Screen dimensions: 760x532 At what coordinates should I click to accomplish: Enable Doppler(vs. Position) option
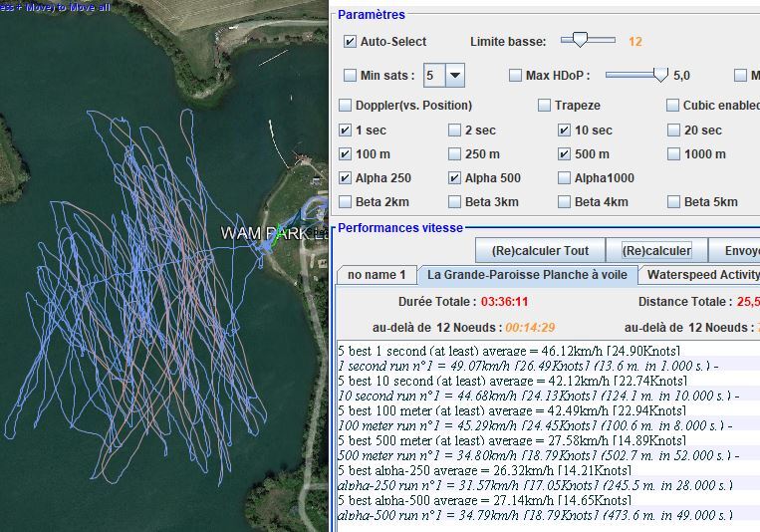point(346,106)
